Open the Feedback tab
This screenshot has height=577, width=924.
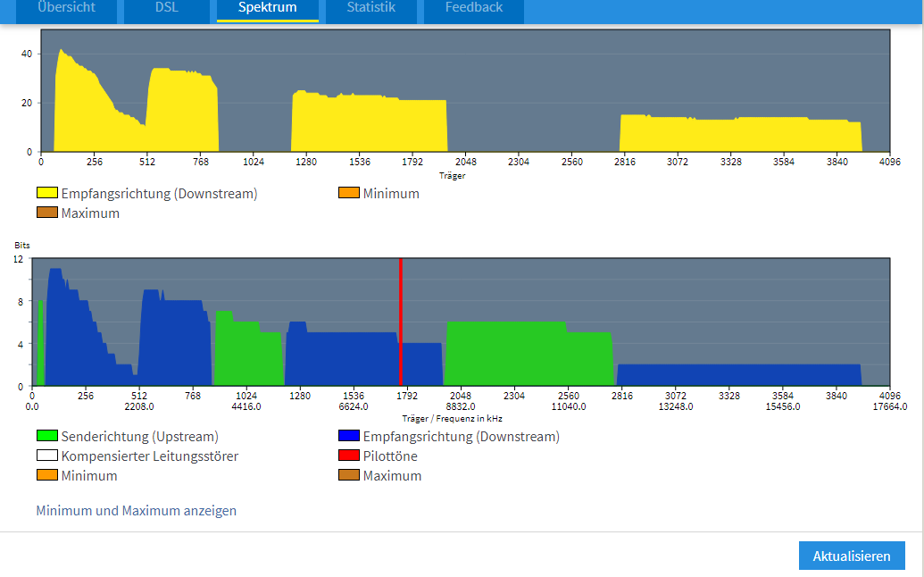474,8
